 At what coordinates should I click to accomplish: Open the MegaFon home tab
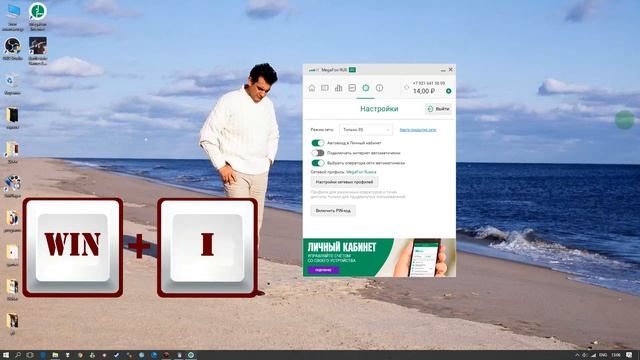click(x=312, y=88)
